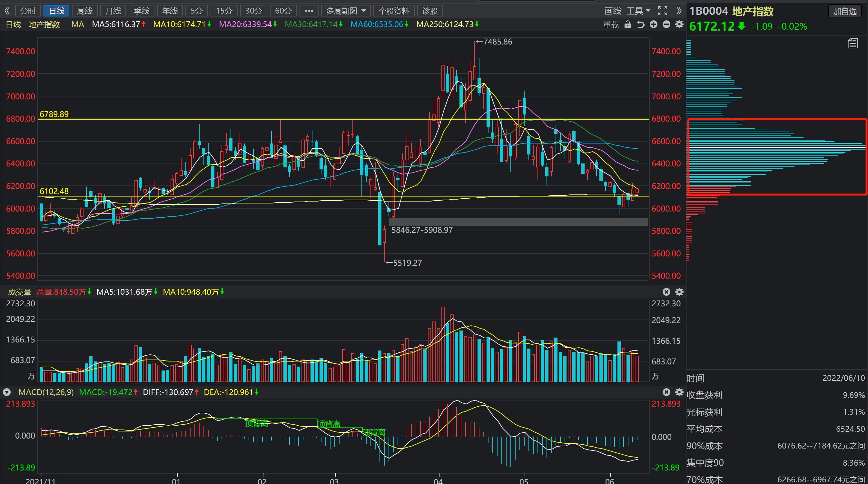Click the 6789.89 horizontal line label
The height and width of the screenshot is (484, 868).
[x=54, y=114]
